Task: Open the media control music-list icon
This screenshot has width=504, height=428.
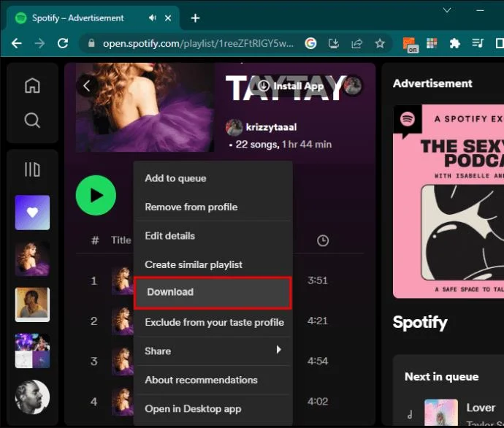Action: (478, 43)
